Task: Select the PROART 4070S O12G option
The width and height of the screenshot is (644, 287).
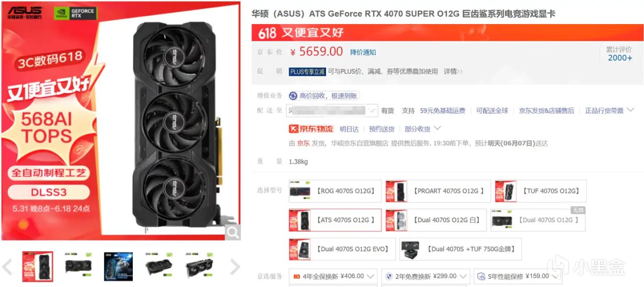Action: click(x=438, y=191)
